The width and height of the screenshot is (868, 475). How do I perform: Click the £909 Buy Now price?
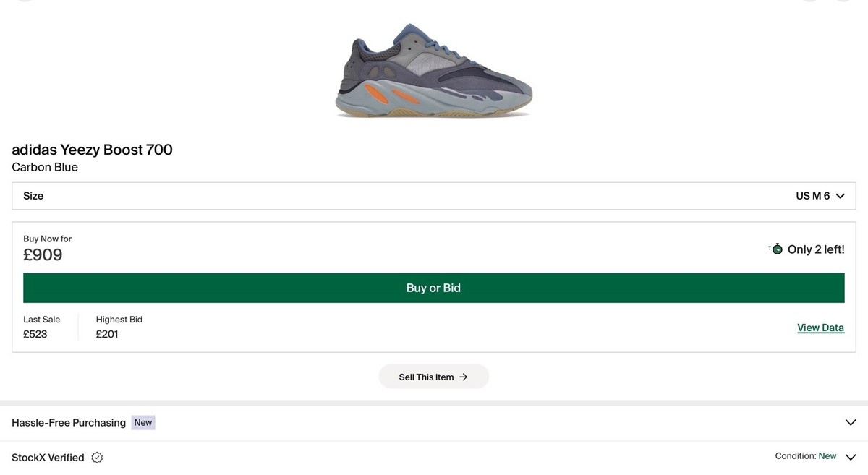point(43,254)
